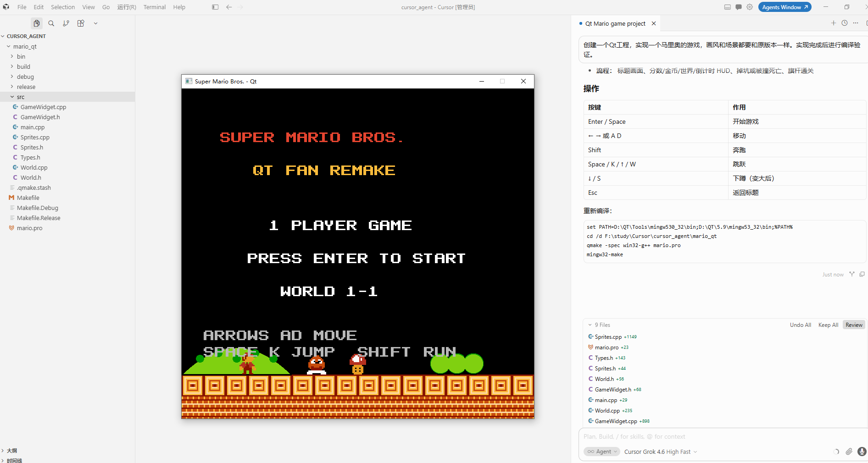Click the branch icon beside Just now
Screen dimensions: 868x463
click(x=852, y=274)
